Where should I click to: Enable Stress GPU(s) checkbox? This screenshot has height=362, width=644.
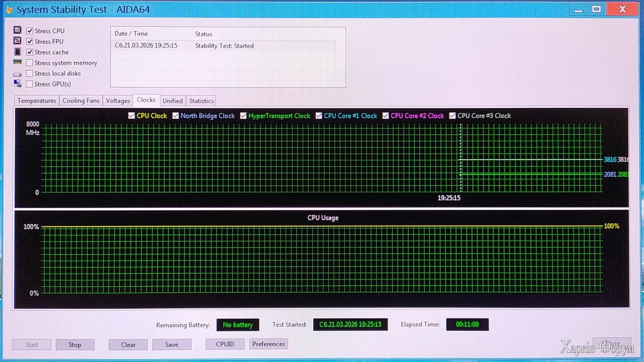point(30,84)
